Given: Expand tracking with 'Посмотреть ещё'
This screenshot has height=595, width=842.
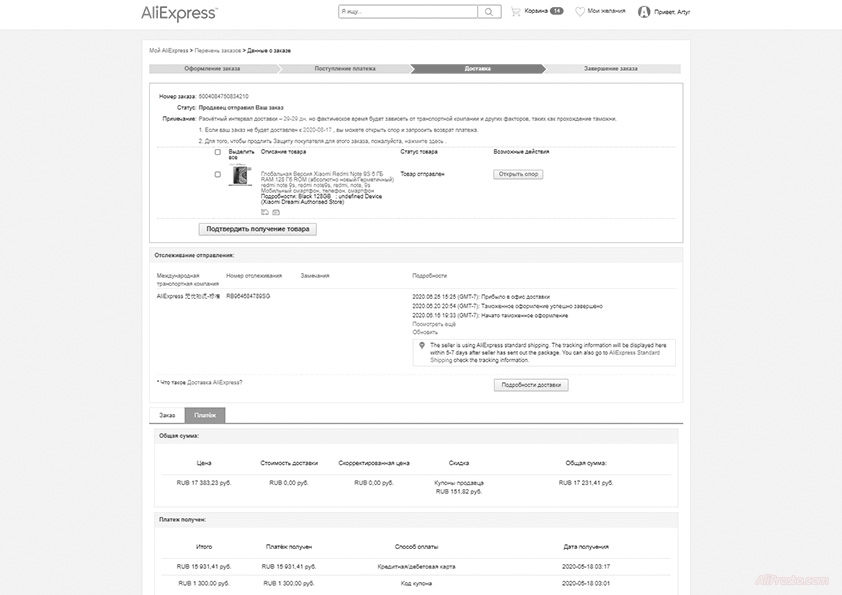Looking at the screenshot, I should coord(434,324).
